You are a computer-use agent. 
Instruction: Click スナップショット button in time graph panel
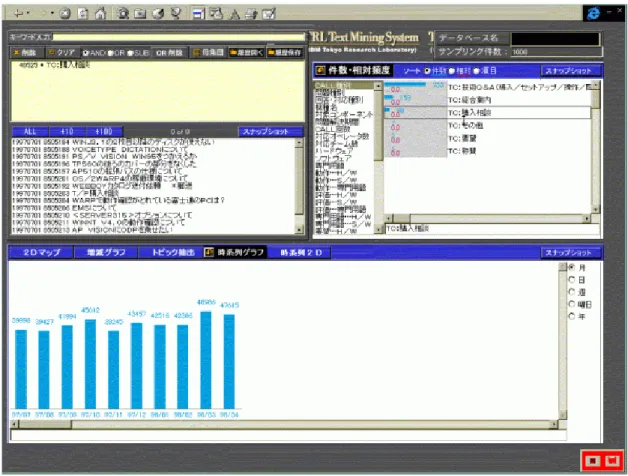pos(572,252)
